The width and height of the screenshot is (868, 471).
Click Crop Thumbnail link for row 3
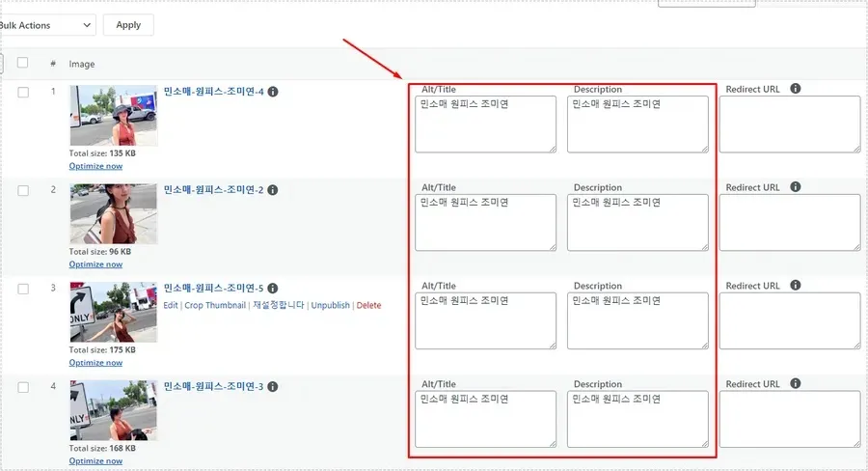[x=215, y=305]
